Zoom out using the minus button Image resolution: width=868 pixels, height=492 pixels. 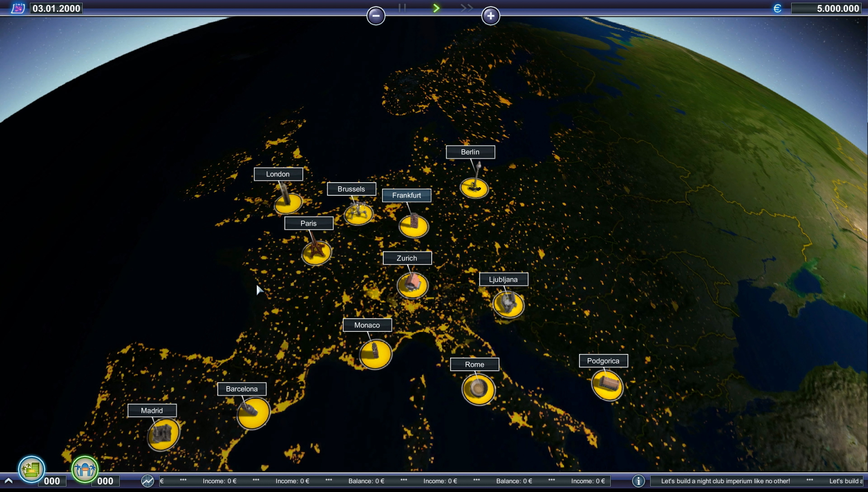[376, 15]
